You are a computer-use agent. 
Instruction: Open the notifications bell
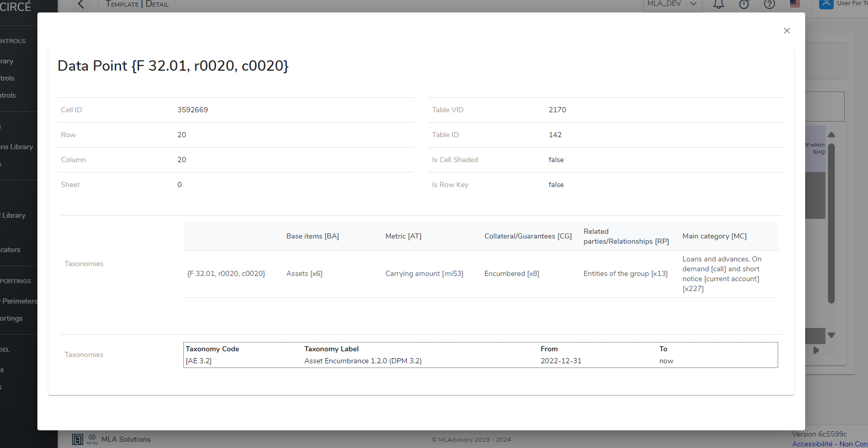718,4
